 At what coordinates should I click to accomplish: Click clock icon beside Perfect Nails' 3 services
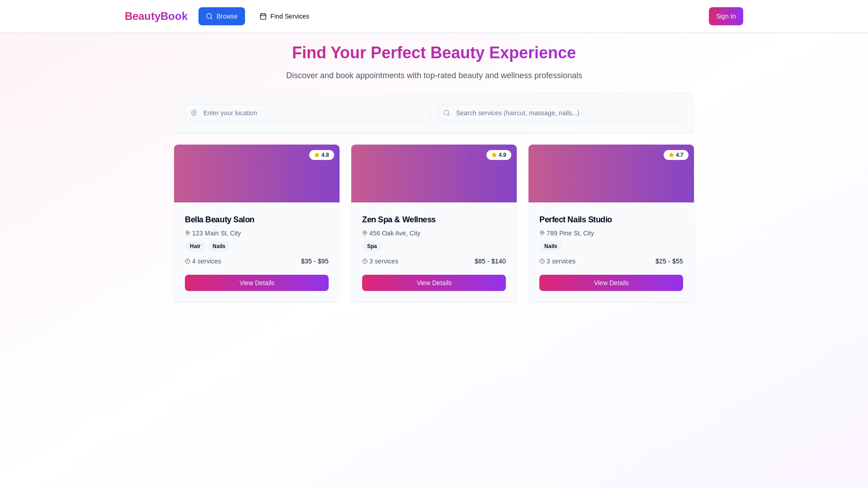click(x=542, y=261)
